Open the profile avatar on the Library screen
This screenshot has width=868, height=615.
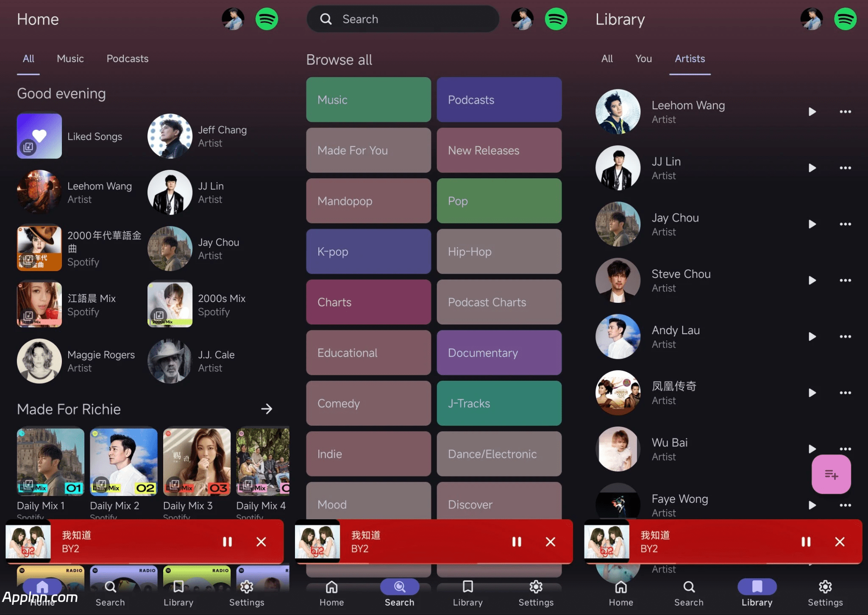click(x=812, y=19)
